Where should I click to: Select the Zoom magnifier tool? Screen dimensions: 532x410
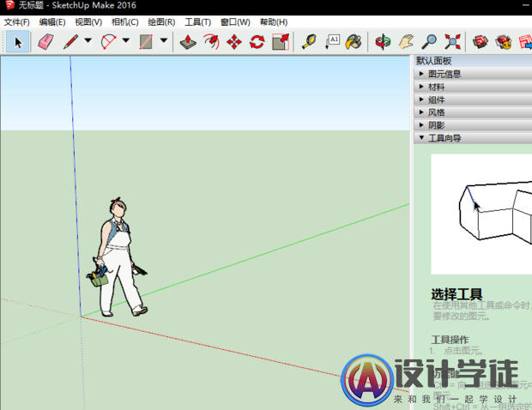(429, 42)
